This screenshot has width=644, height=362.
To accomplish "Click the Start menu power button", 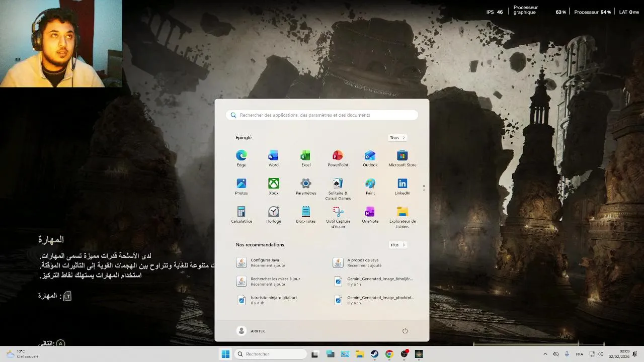I will (x=405, y=331).
